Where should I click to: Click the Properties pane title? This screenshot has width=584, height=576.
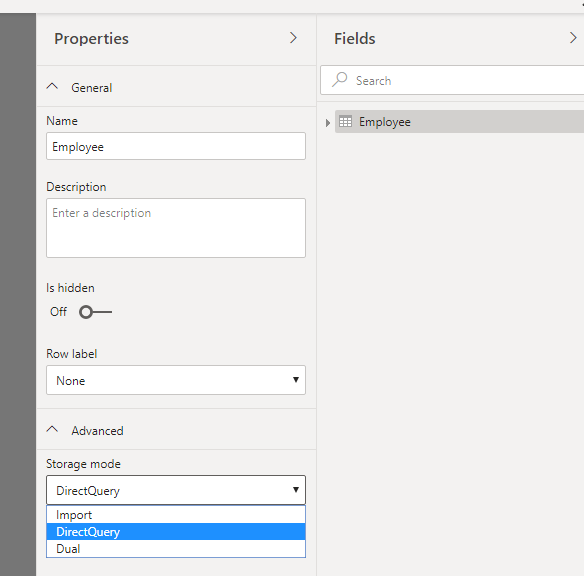[x=91, y=39]
